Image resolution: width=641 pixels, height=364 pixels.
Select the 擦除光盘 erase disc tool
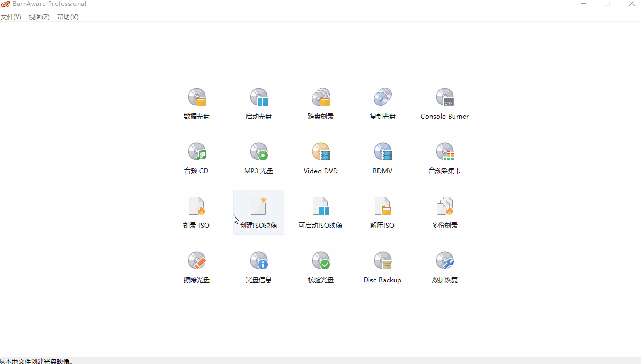[x=197, y=267]
